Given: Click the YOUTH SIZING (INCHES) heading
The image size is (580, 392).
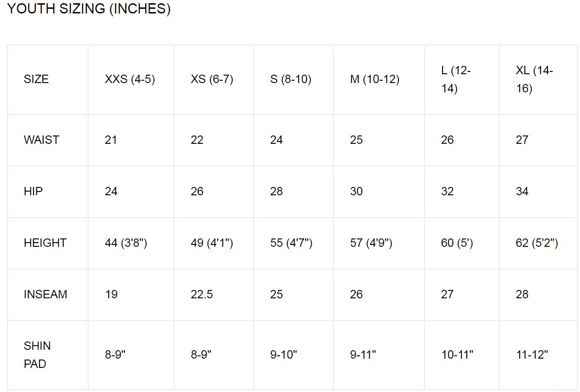Looking at the screenshot, I should 89,9.
